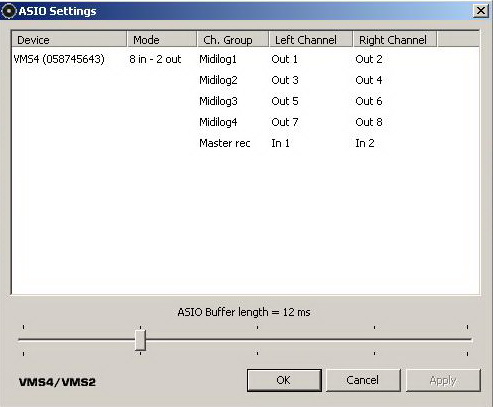Click the Apply button
Image resolution: width=493 pixels, height=407 pixels.
coord(443,380)
